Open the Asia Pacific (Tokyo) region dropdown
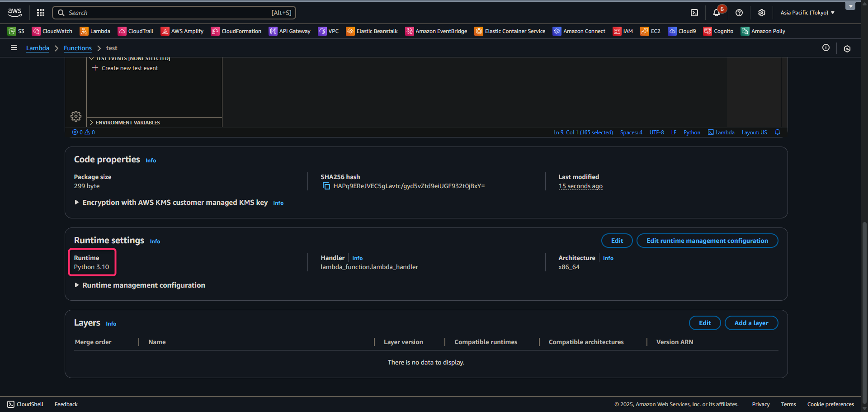The width and height of the screenshot is (868, 412). [x=807, y=13]
